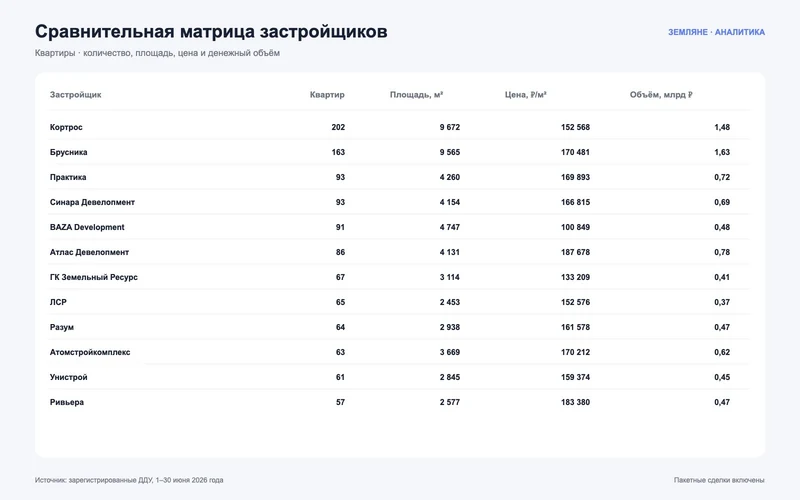Viewport: 800px width, 500px height.
Task: Click volume '0,72' for Практика
Action: click(x=722, y=177)
